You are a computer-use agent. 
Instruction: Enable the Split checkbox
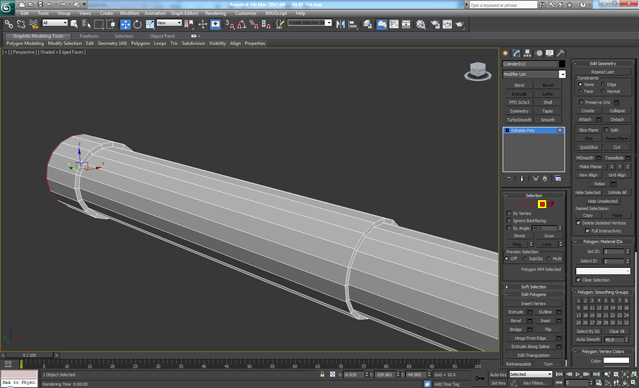[606, 130]
